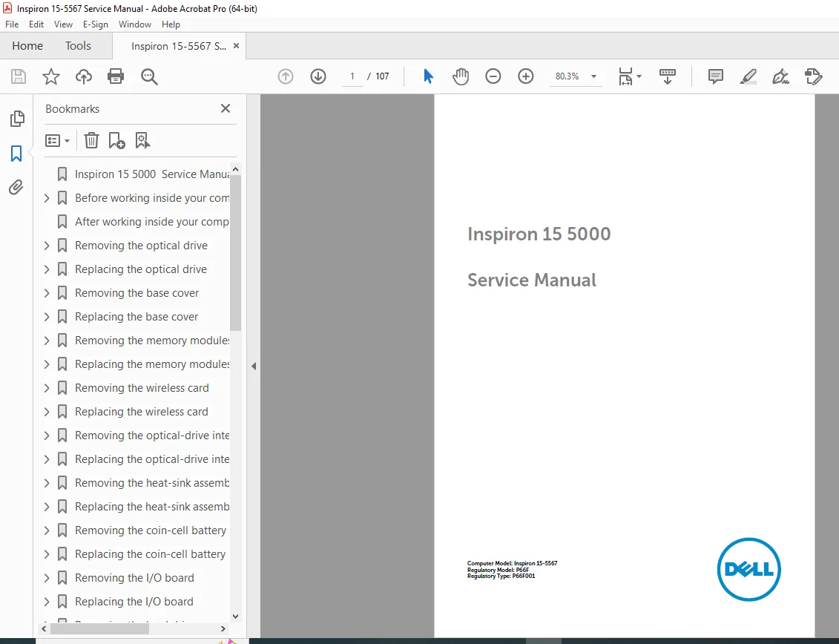Click the fit page width icon
The width and height of the screenshot is (839, 644).
click(625, 76)
